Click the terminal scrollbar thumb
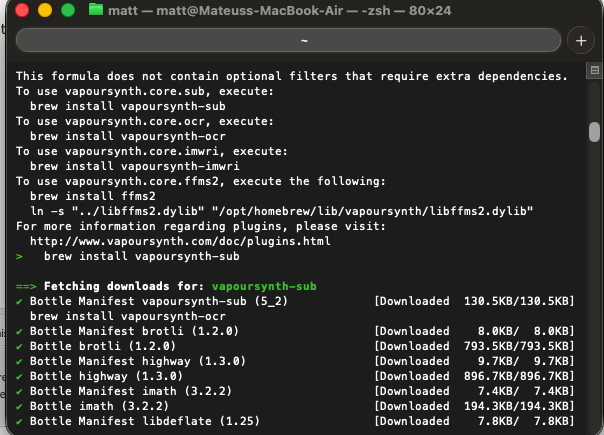This screenshot has width=604, height=435. (594, 133)
